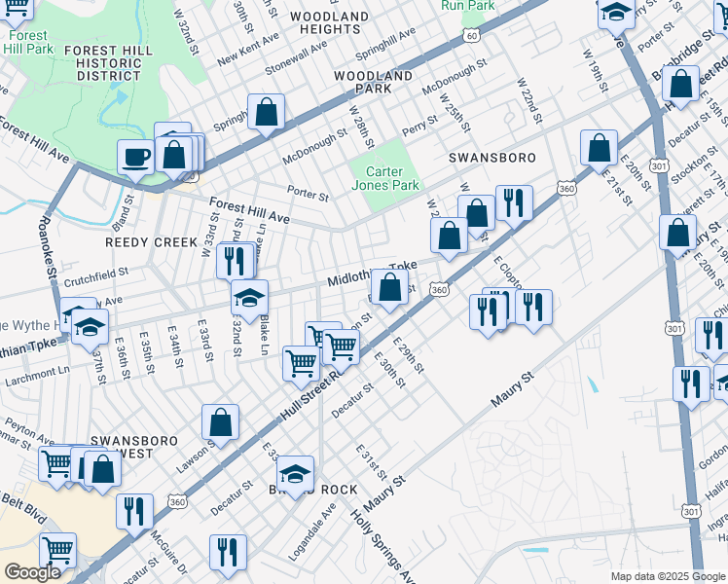Screen dimensions: 728x584
Task: Select the shopping bag marker near W 19th St
Action: (600, 149)
